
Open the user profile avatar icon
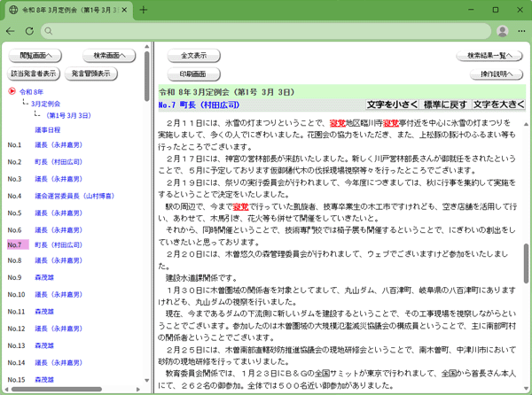[502, 31]
